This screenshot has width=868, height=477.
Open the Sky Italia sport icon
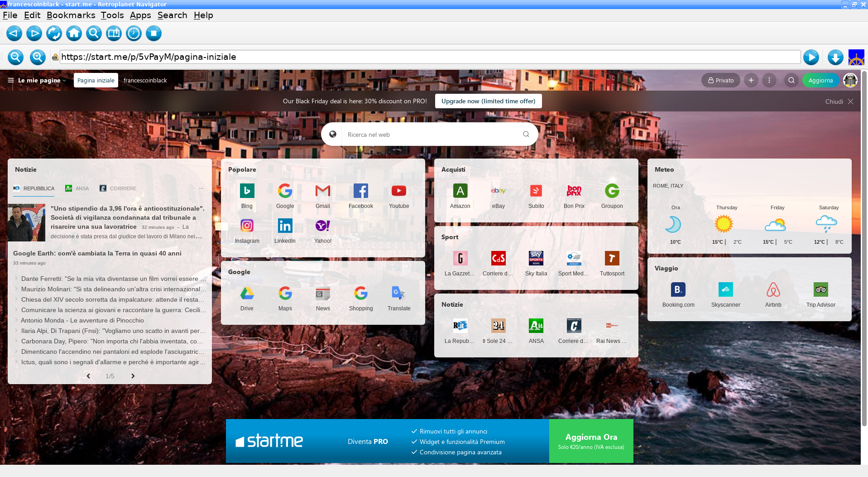point(536,258)
